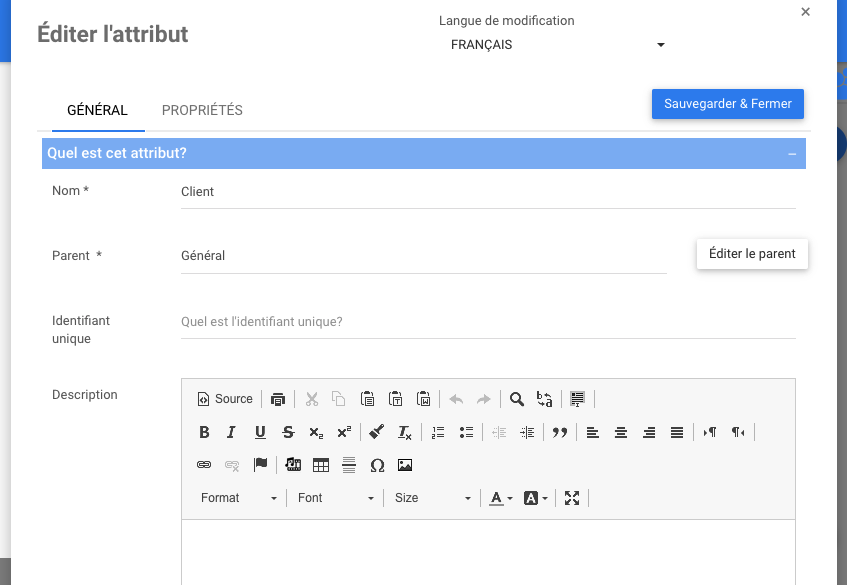Click the Print icon in editor toolbar
The width and height of the screenshot is (847, 585).
[278, 399]
